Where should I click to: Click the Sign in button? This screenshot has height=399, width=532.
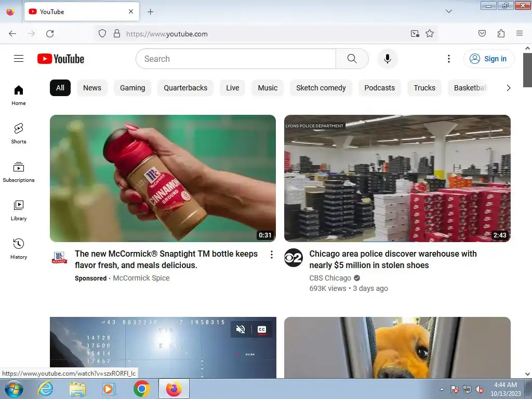click(x=488, y=59)
